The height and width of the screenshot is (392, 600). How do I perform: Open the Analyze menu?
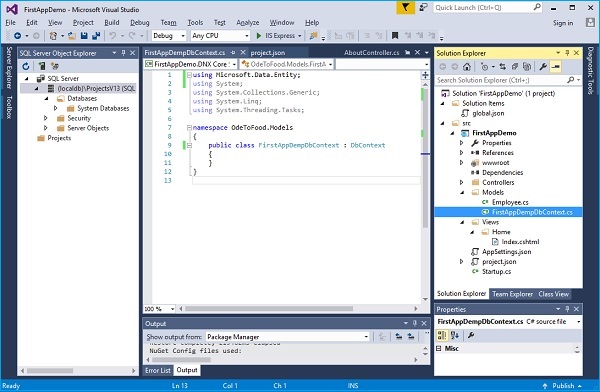click(x=248, y=23)
